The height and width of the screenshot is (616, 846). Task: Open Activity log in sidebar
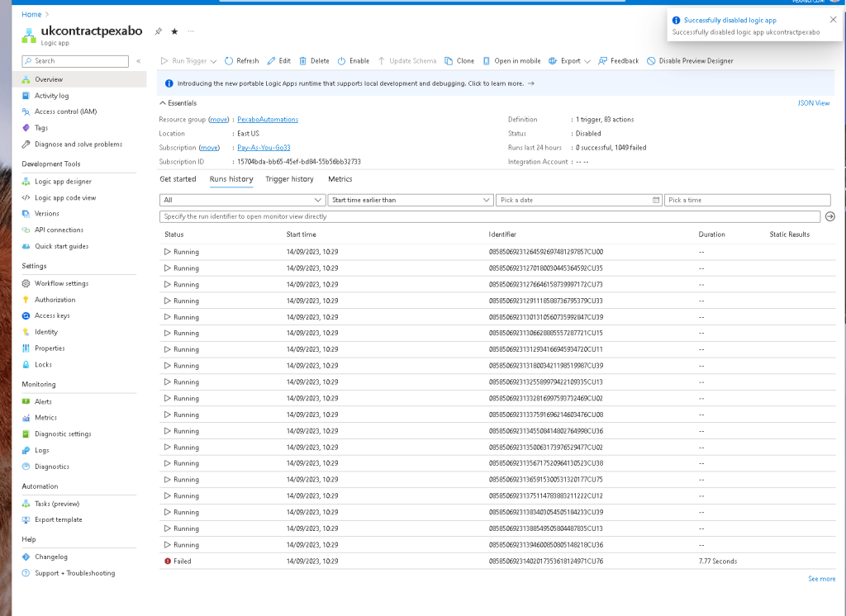[52, 96]
